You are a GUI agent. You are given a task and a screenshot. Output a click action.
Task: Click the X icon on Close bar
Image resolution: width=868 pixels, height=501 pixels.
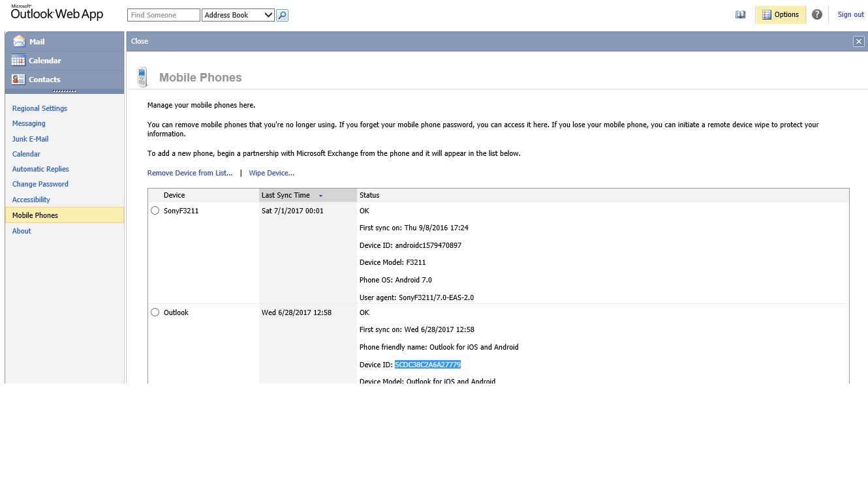[858, 41]
